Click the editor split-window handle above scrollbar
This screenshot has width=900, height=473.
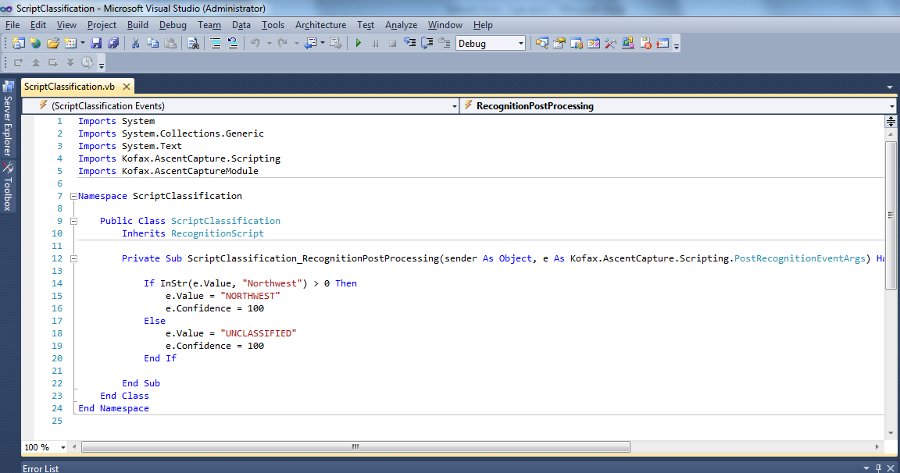[x=890, y=121]
